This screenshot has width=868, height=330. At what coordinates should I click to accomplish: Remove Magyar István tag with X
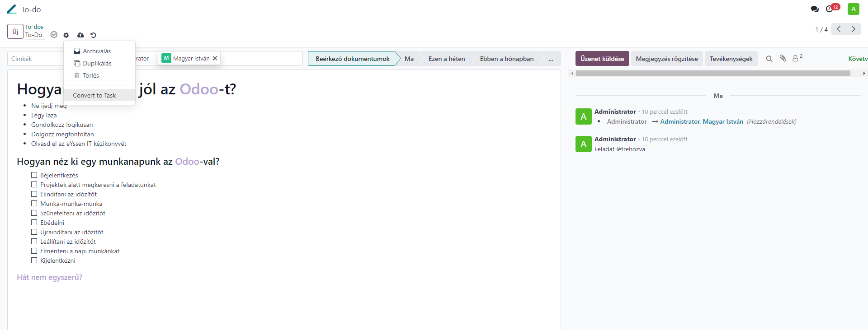click(215, 58)
